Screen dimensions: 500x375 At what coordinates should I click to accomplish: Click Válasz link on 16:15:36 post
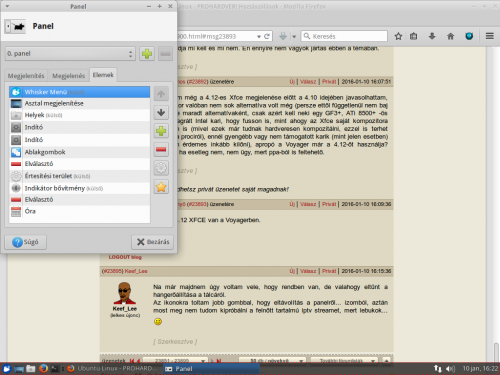(x=308, y=271)
